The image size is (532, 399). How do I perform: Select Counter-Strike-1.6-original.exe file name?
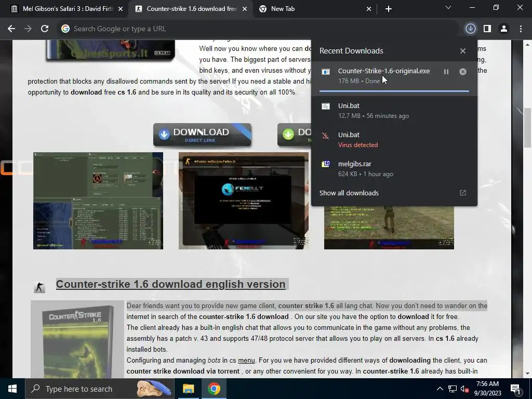(x=384, y=71)
